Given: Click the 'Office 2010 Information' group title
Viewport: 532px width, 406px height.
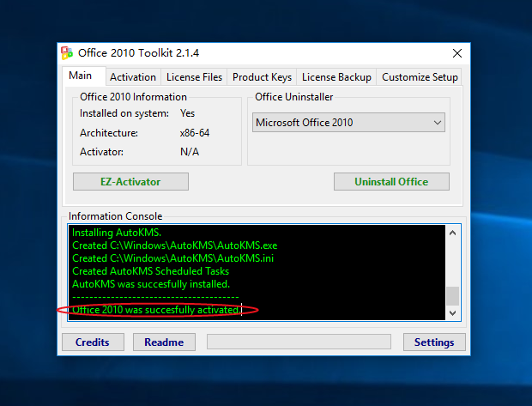Looking at the screenshot, I should click(x=133, y=97).
